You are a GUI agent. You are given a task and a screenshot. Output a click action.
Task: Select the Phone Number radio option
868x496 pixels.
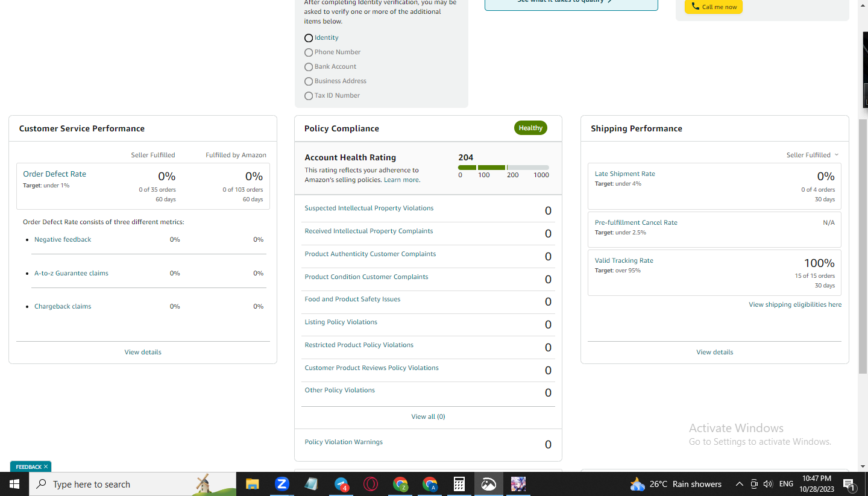tap(309, 52)
